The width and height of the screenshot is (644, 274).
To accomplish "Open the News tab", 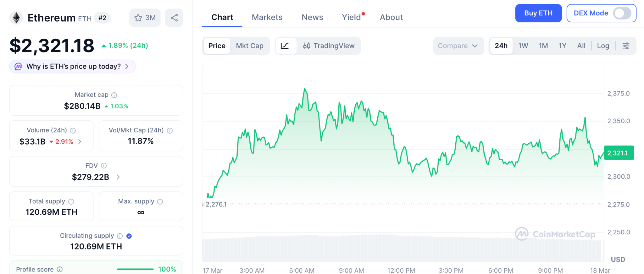I will click(312, 17).
